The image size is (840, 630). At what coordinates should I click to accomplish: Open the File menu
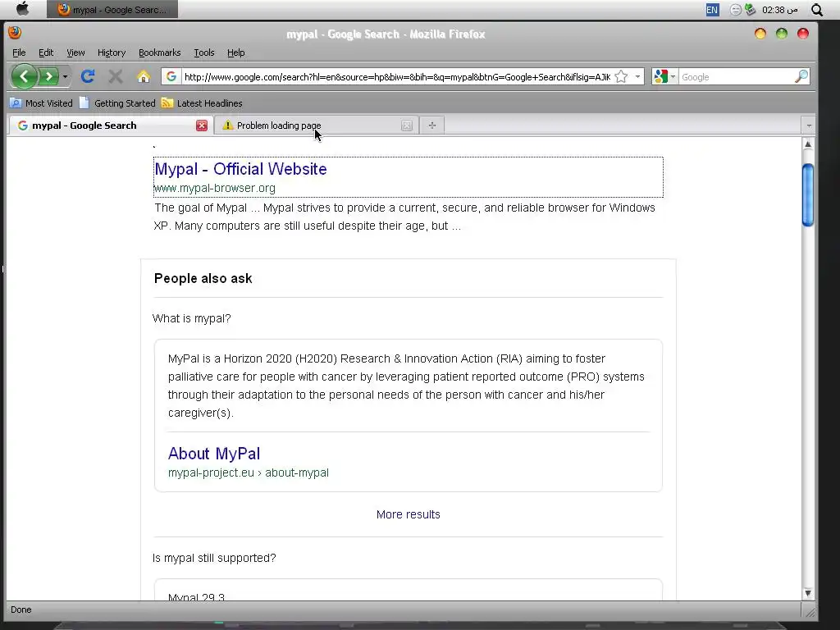pyautogui.click(x=19, y=52)
